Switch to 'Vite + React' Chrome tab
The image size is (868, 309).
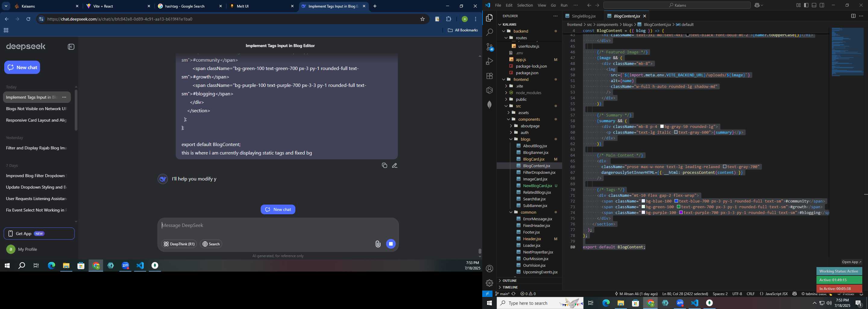117,6
